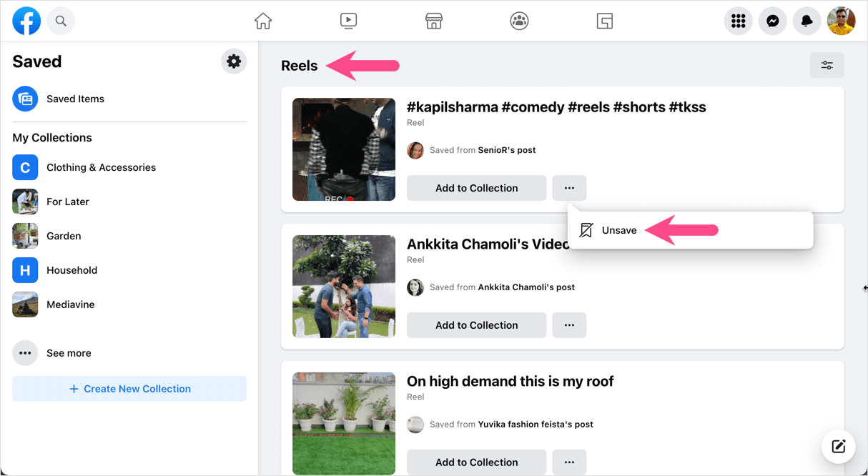Viewport: 868px width, 476px height.
Task: Open the notifications bell icon
Action: 807,21
